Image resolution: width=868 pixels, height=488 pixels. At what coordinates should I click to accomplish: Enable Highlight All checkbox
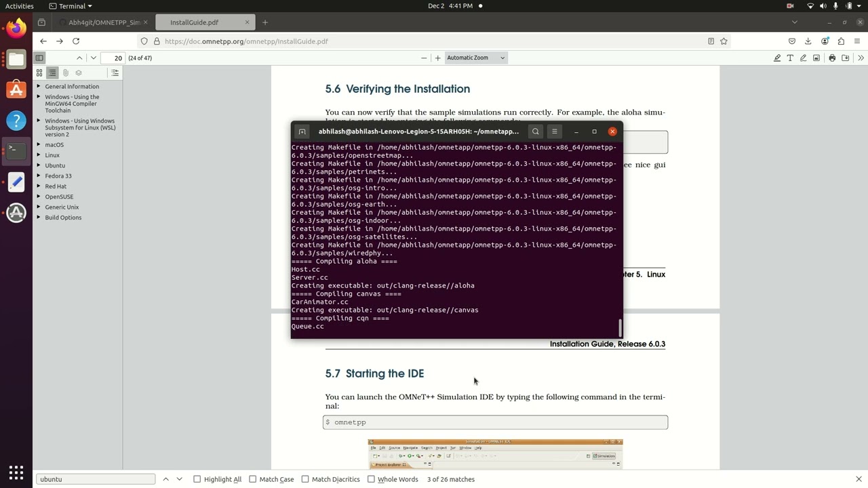(x=197, y=479)
